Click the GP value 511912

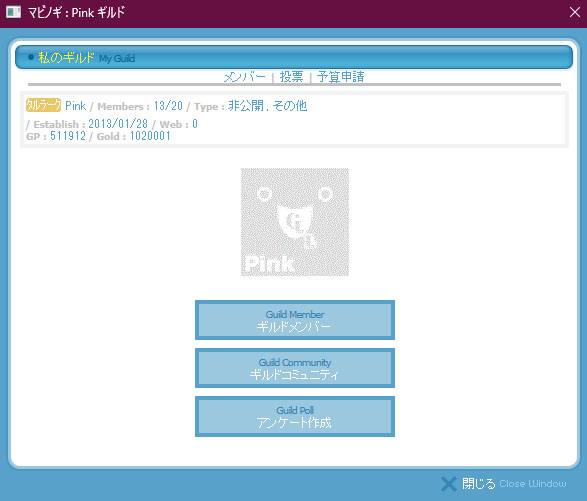point(68,136)
